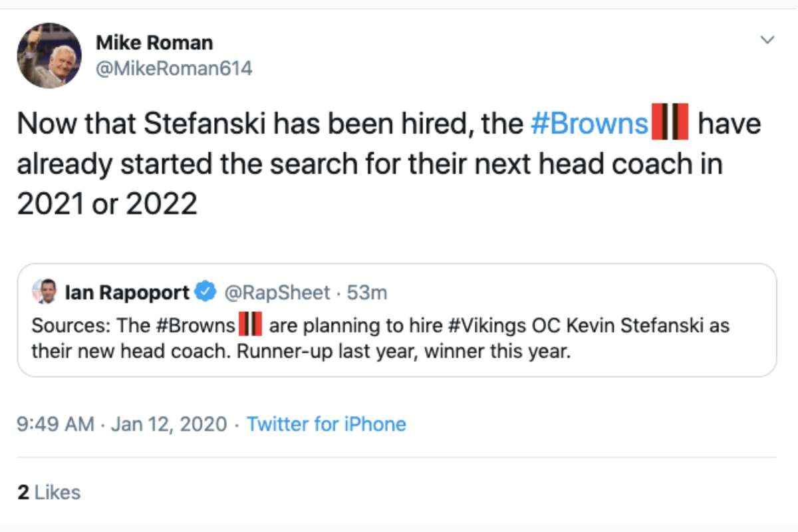Select Ian Rapoport's display name

[127, 291]
